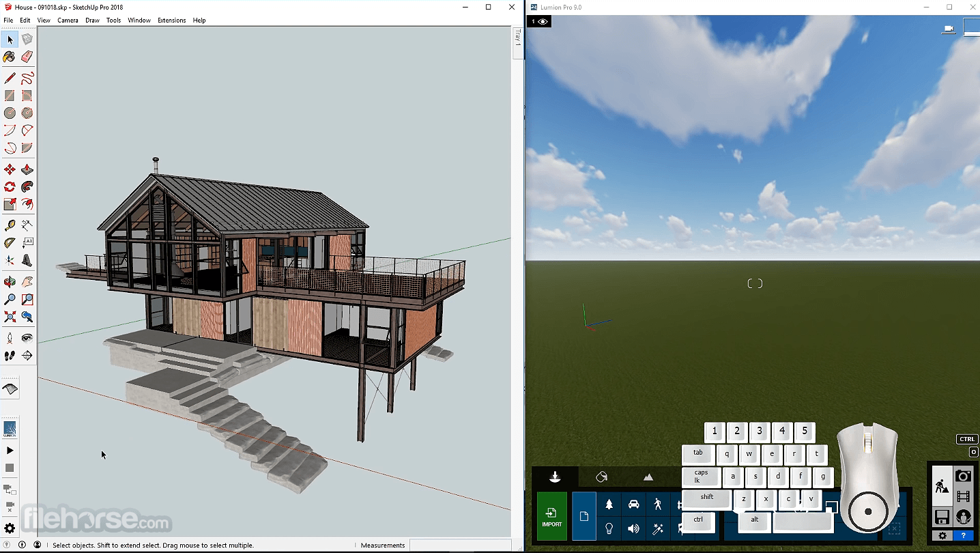Screen dimensions: 980x553
Task: Open the Extensions menu
Action: click(171, 20)
